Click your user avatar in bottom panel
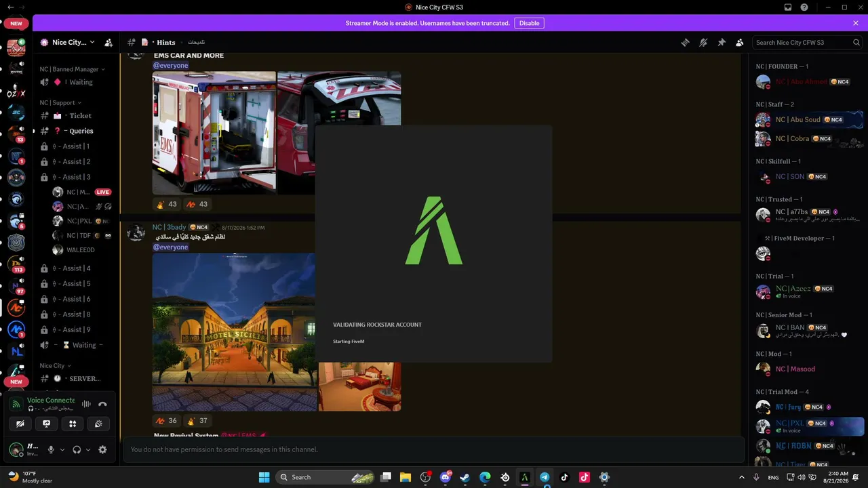 coord(16,449)
